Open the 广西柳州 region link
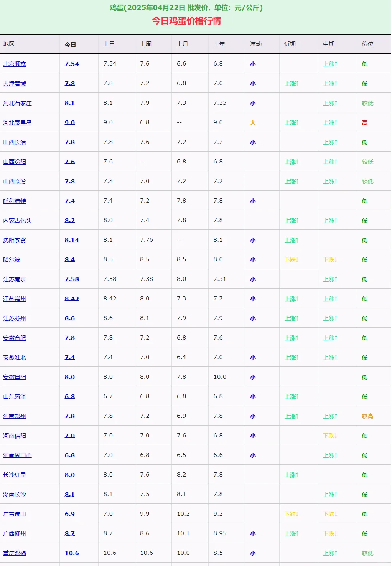Image resolution: width=392 pixels, height=566 pixels. coord(15,534)
